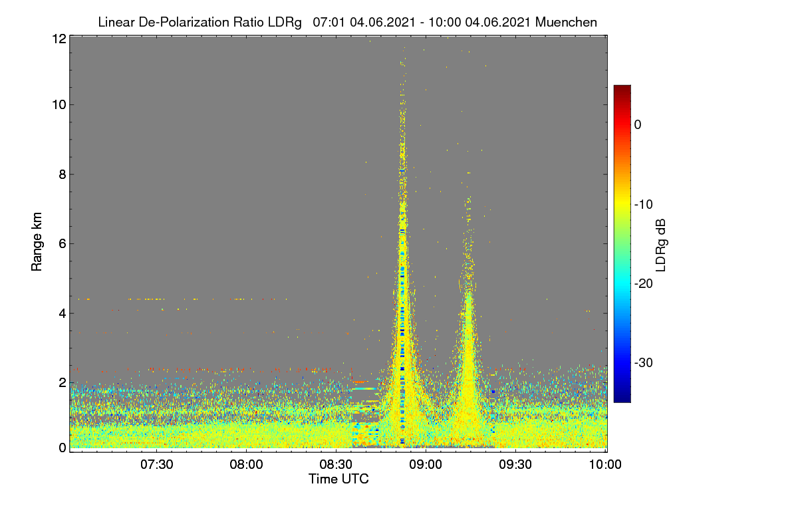Image resolution: width=798 pixels, height=532 pixels.
Task: Click the x-axis tick label '07:30'
Action: 157,464
